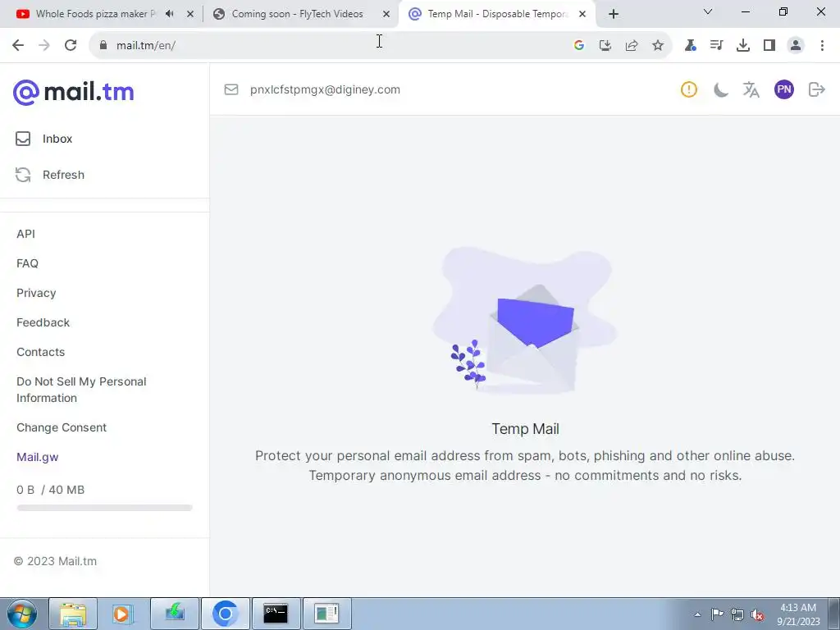Click the muted volume tray icon

click(757, 614)
